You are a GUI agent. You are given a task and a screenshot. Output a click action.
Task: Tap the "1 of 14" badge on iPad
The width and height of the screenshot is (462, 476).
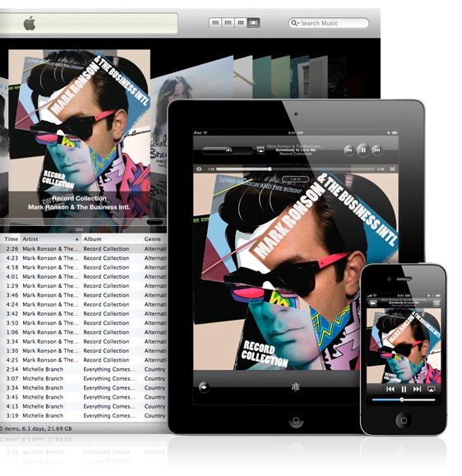[x=296, y=179]
